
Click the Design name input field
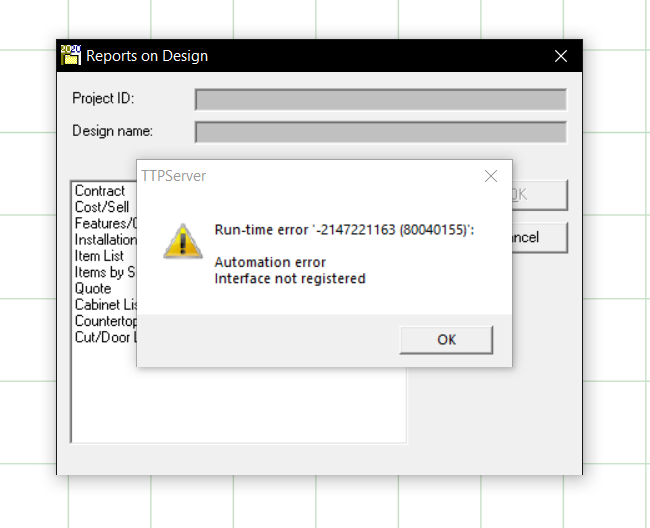point(381,132)
